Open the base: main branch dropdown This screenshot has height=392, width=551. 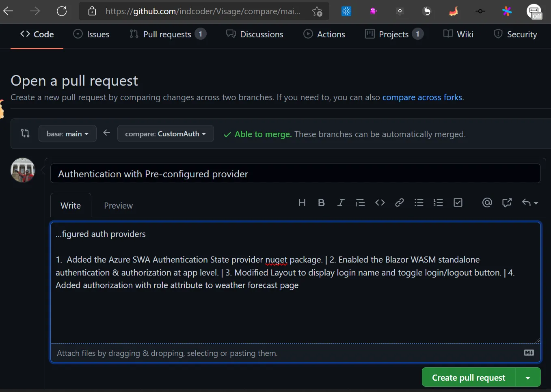pyautogui.click(x=67, y=134)
